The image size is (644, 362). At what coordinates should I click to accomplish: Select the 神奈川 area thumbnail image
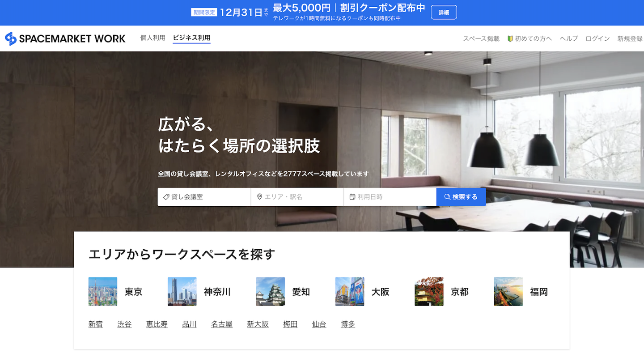(x=182, y=292)
